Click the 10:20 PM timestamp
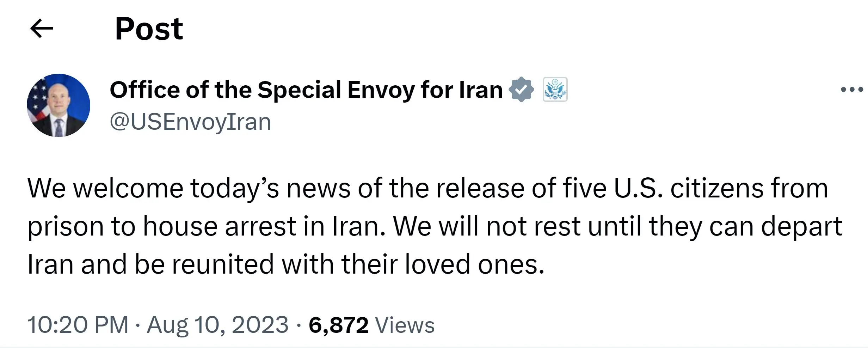The height and width of the screenshot is (348, 868). [x=78, y=324]
